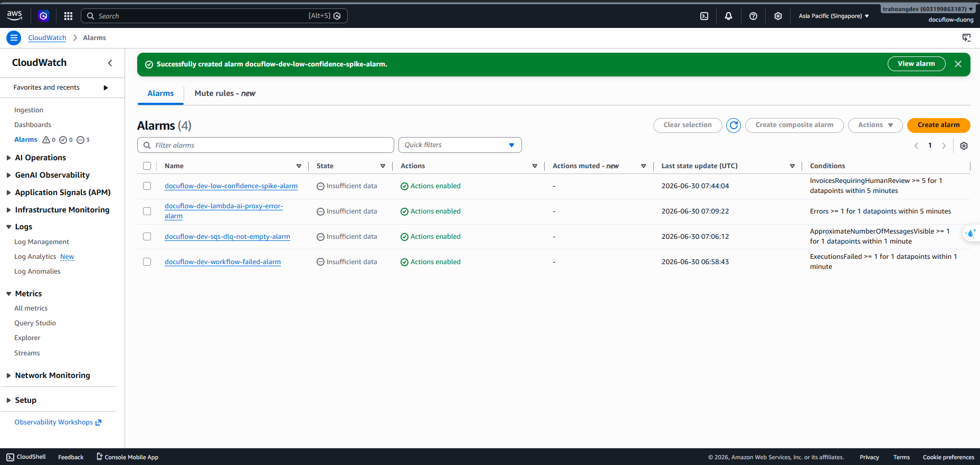Open the notifications bell
Viewport: 980px width, 465px height.
point(728,16)
